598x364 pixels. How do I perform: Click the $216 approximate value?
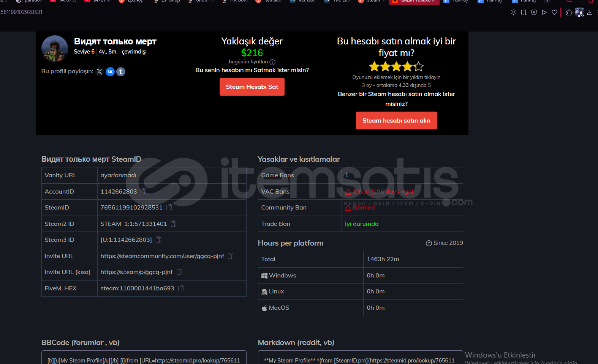pos(252,53)
